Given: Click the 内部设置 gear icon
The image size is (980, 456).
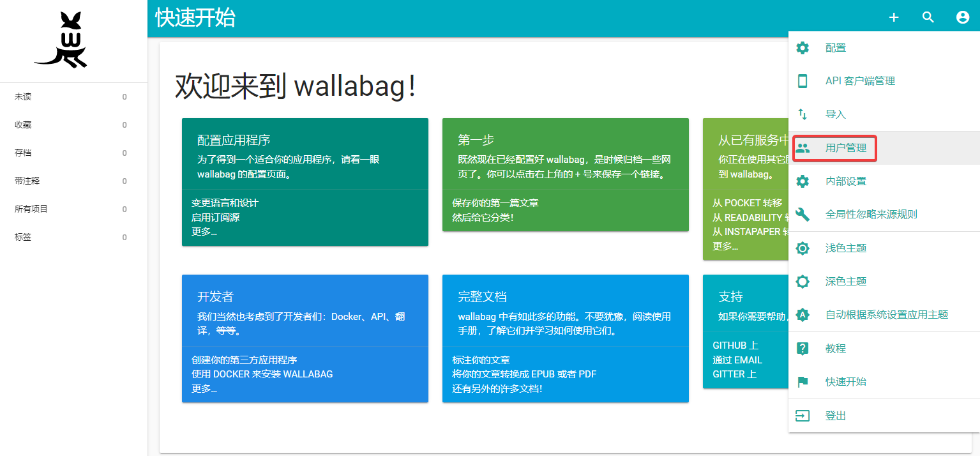Looking at the screenshot, I should (803, 181).
